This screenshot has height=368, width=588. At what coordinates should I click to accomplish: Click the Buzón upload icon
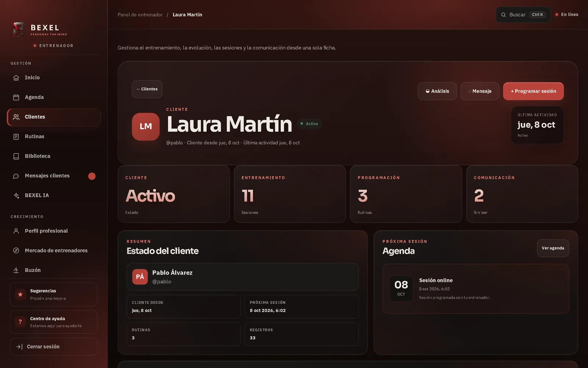tap(16, 270)
